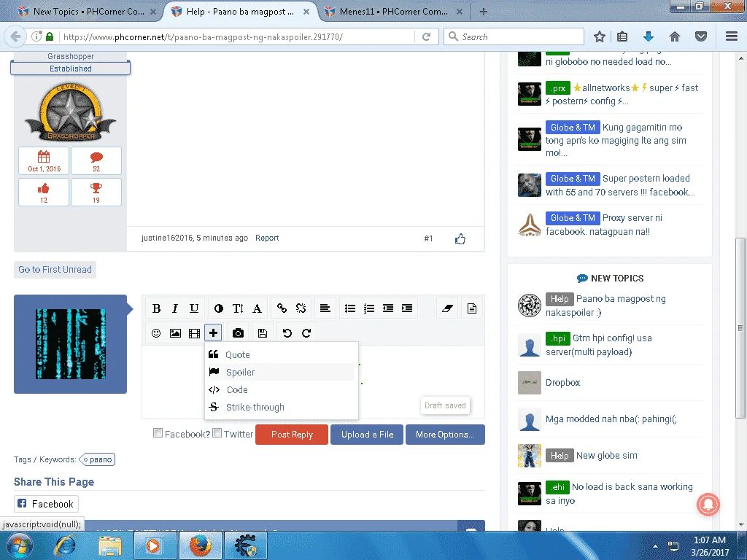
Task: Click the paano tag
Action: pos(97,459)
